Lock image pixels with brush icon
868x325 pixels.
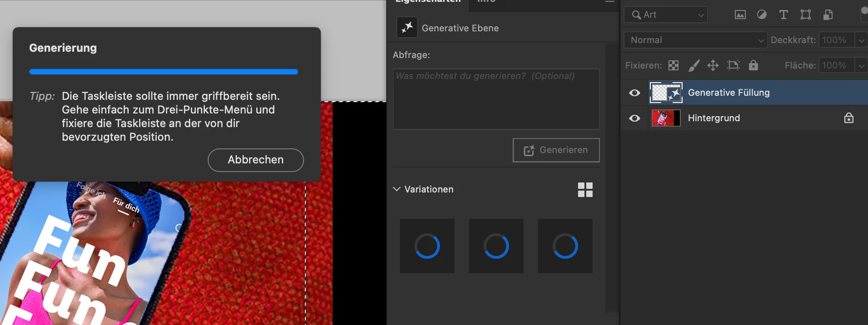click(693, 65)
